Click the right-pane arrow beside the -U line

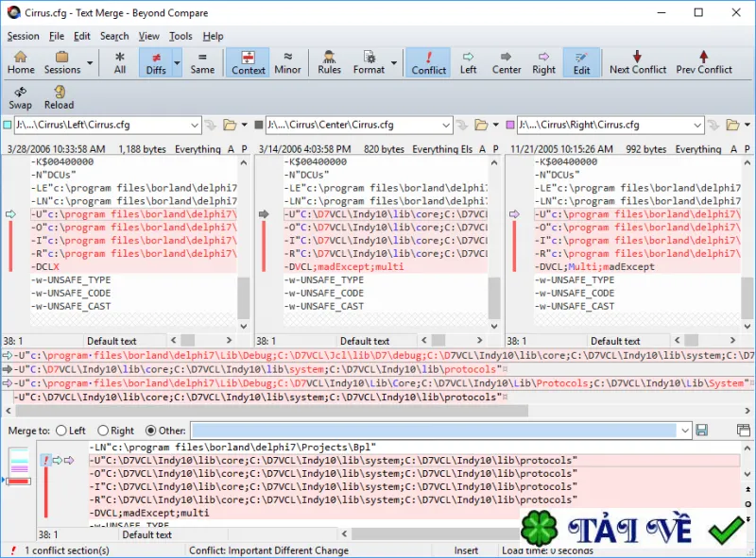pyautogui.click(x=514, y=214)
